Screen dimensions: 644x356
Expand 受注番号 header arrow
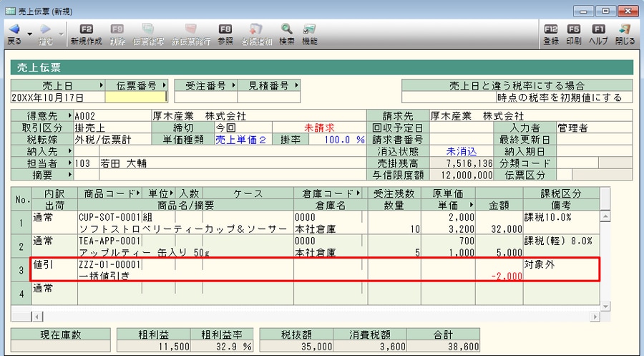233,85
